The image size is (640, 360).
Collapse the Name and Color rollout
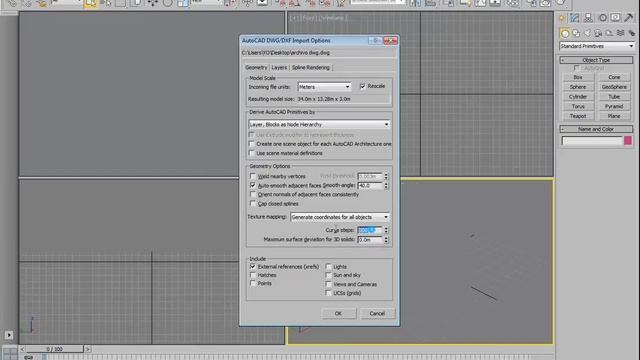596,129
